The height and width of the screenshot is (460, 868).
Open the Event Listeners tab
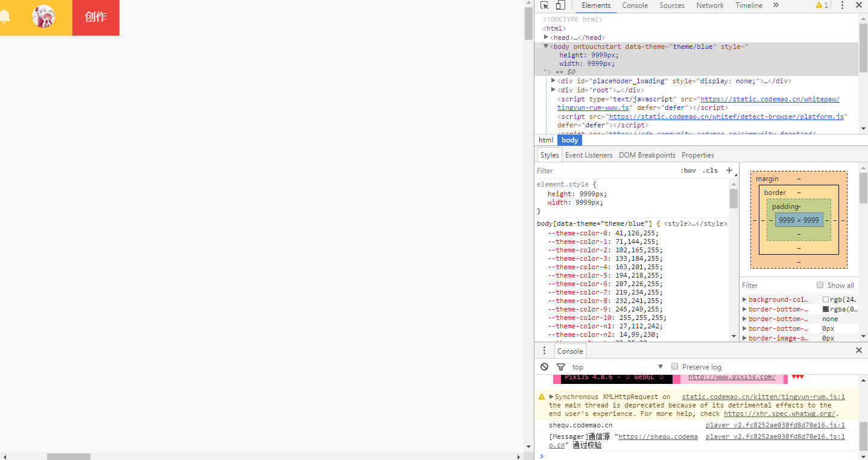point(589,155)
